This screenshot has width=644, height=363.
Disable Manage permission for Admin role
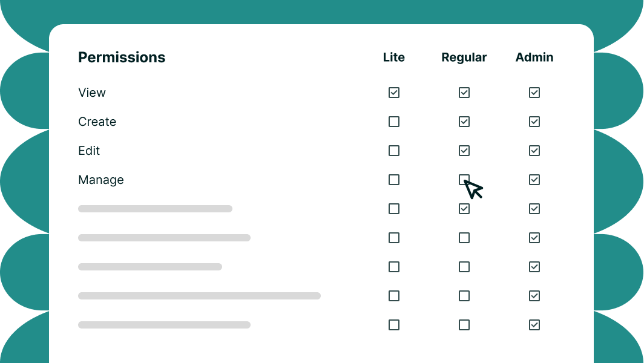click(534, 180)
